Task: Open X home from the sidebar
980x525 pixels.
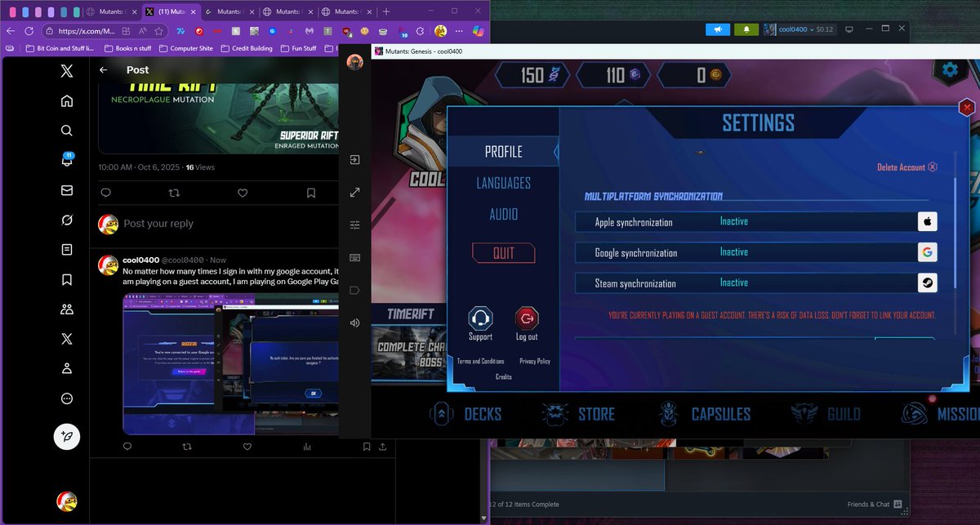Action: 67,101
